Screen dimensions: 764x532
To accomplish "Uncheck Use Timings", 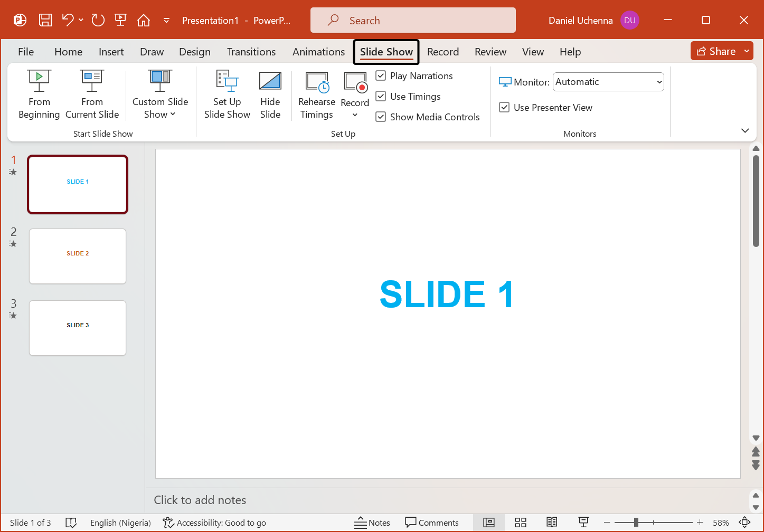I will click(x=381, y=96).
